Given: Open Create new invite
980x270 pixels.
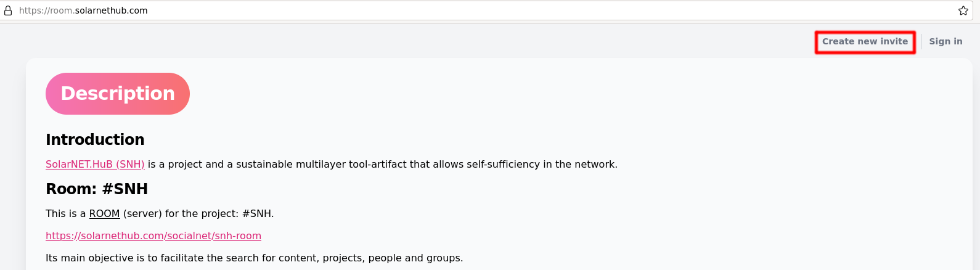Looking at the screenshot, I should click(865, 41).
